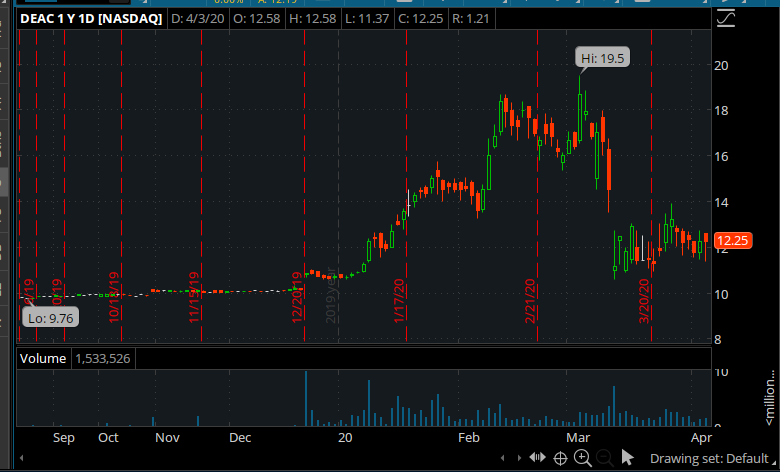Click the Feb label on time axis
Image resolution: width=780 pixels, height=472 pixels.
(x=469, y=438)
